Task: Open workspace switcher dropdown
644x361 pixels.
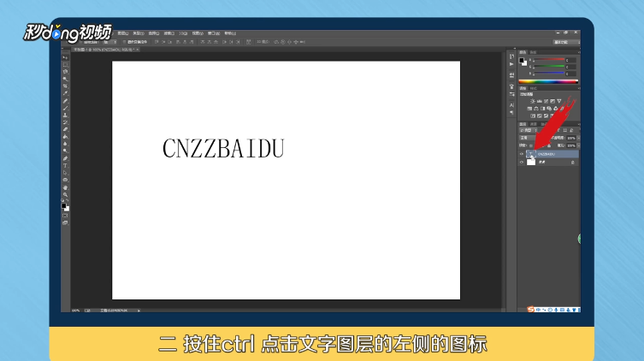Action: pyautogui.click(x=566, y=42)
